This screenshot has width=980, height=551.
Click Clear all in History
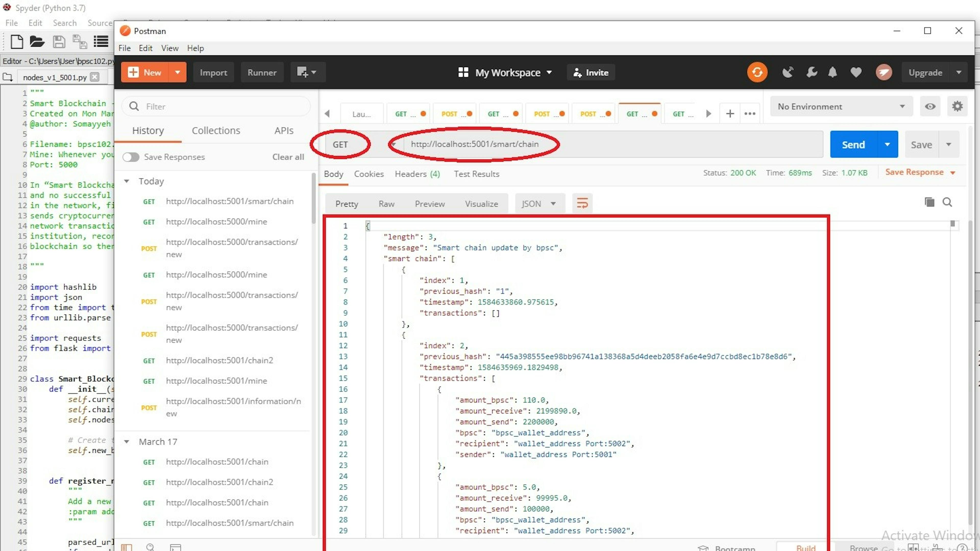[x=288, y=157]
